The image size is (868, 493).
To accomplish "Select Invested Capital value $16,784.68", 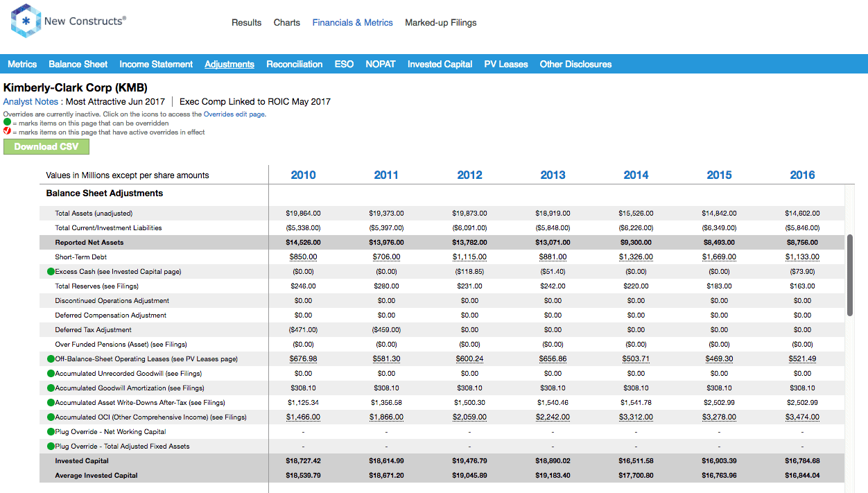I will pos(802,461).
